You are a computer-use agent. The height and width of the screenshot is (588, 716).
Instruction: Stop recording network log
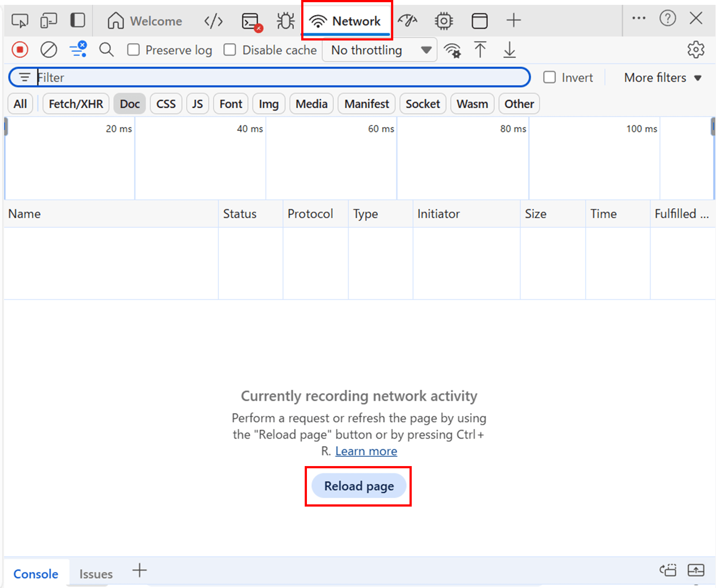click(x=20, y=50)
